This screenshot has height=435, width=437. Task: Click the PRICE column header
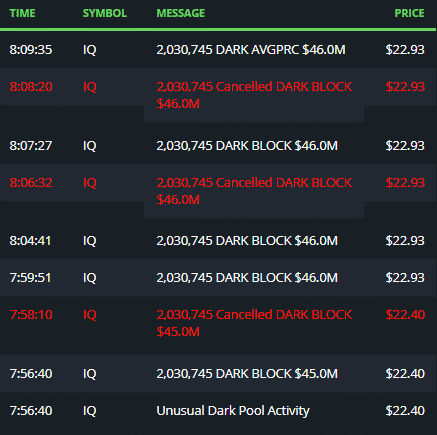pyautogui.click(x=409, y=13)
